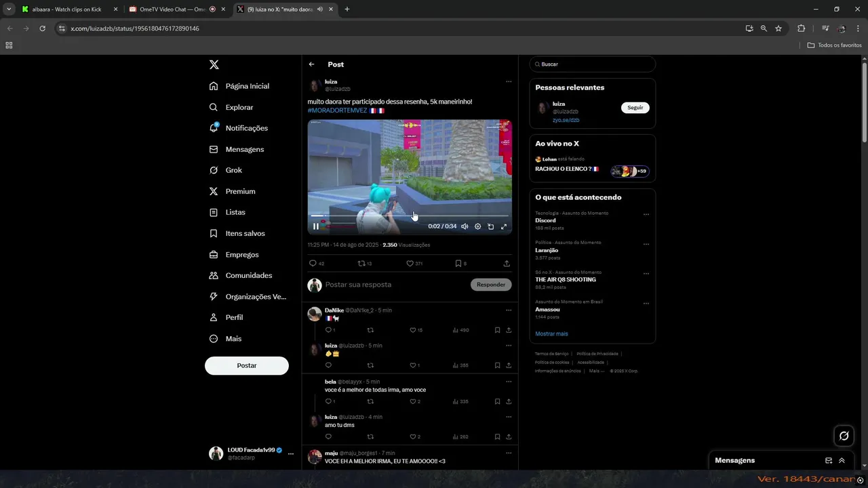Image resolution: width=868 pixels, height=488 pixels.
Task: Open THE AIR Q8 SHOOTING trend
Action: click(566, 279)
